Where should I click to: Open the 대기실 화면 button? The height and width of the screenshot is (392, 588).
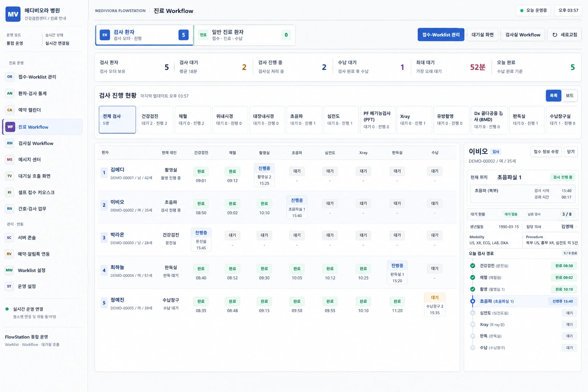click(x=482, y=35)
